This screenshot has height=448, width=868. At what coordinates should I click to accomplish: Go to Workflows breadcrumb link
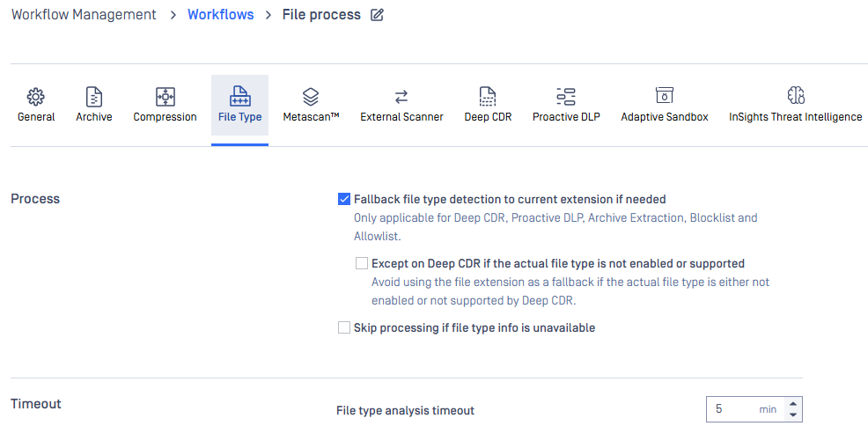pyautogui.click(x=220, y=15)
